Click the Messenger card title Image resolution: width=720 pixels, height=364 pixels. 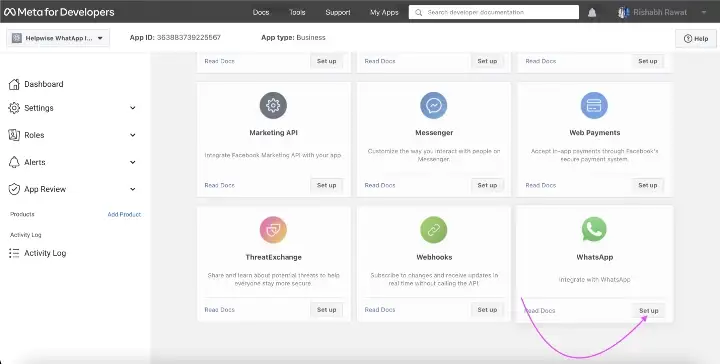(434, 133)
